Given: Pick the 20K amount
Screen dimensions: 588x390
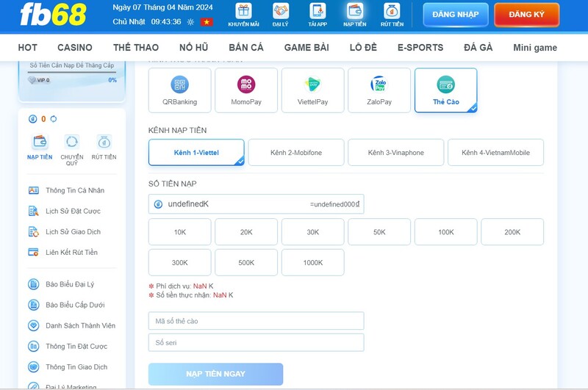Looking at the screenshot, I should [x=246, y=232].
